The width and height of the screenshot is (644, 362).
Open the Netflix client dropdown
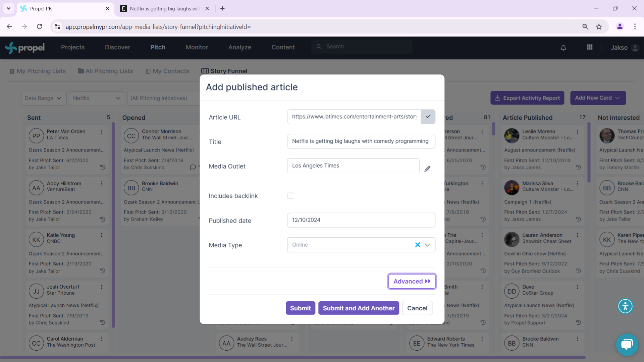click(x=97, y=98)
